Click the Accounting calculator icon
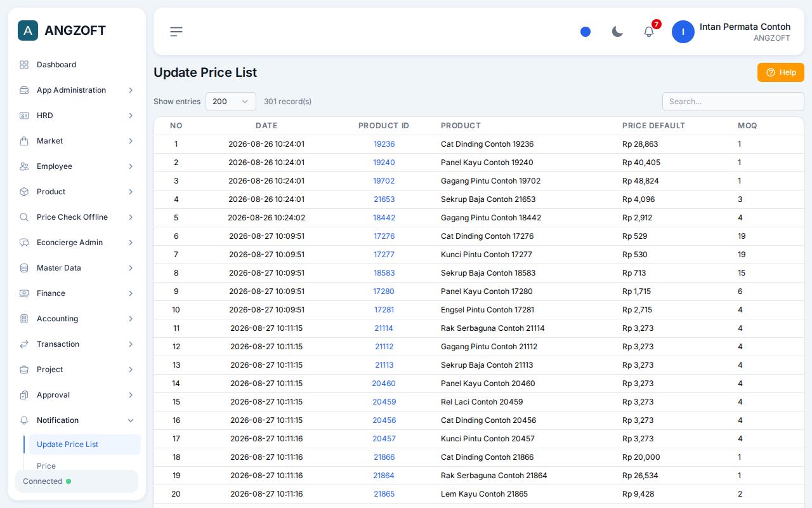Viewport: 812px width, 508px height. [24, 319]
